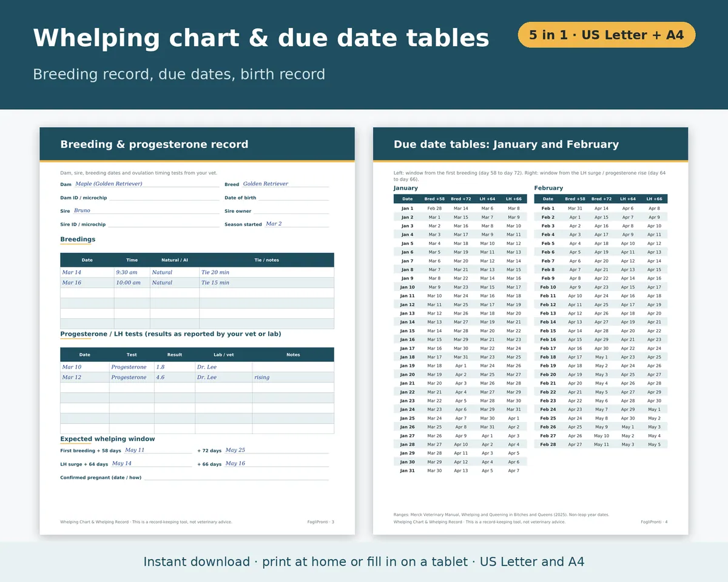Click the 'rising' note in tests table
Viewport: 728px width, 582px height.
click(293, 377)
